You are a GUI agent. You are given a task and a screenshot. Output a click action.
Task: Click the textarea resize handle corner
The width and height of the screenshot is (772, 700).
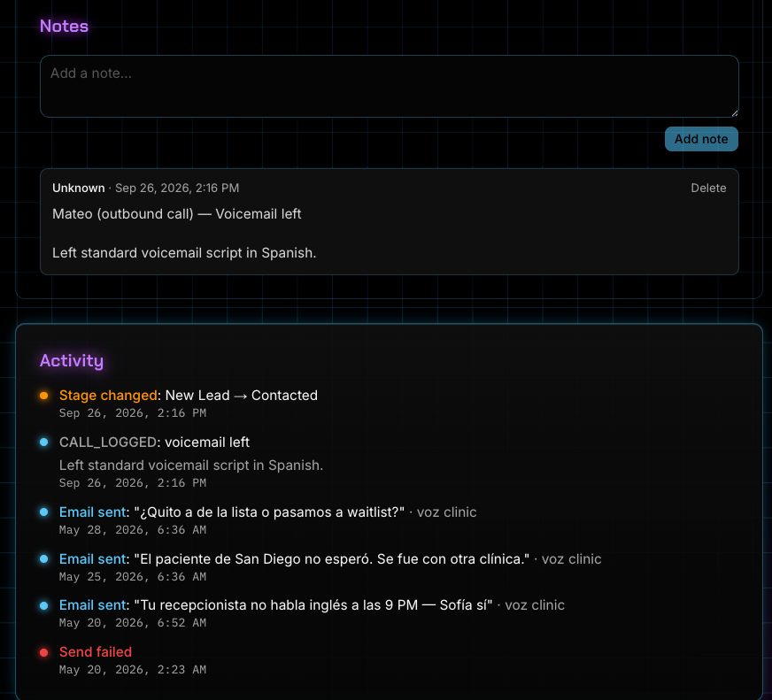pyautogui.click(x=734, y=112)
